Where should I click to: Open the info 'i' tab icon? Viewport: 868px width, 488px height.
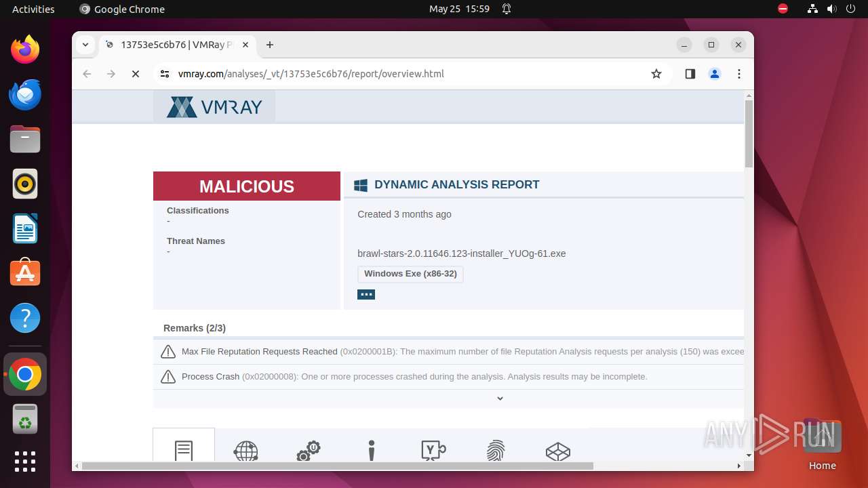click(371, 451)
